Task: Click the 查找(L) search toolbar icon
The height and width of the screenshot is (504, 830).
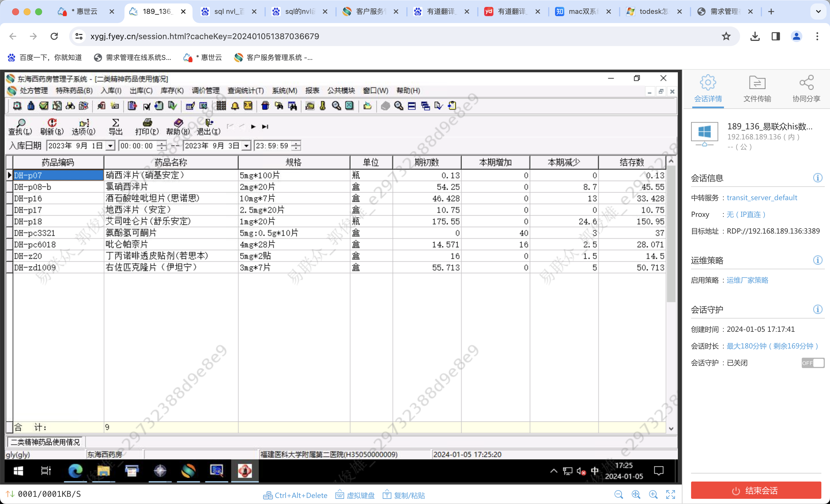Action: click(20, 126)
